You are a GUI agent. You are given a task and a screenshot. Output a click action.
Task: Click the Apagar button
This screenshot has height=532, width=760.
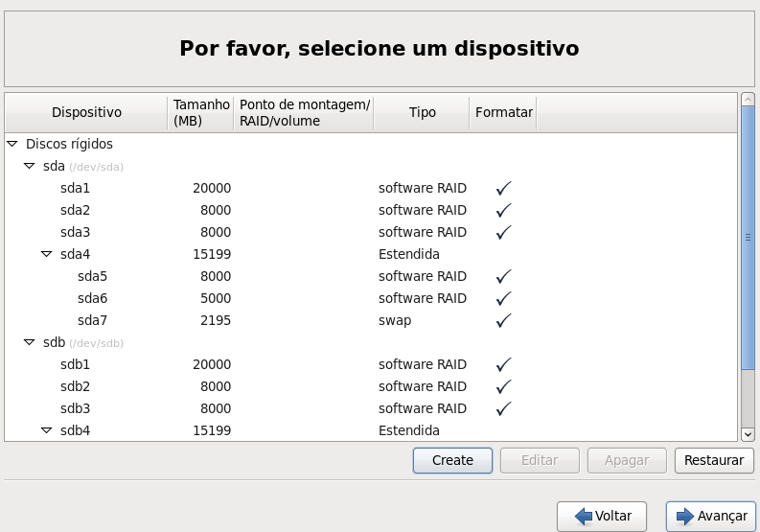point(627,460)
